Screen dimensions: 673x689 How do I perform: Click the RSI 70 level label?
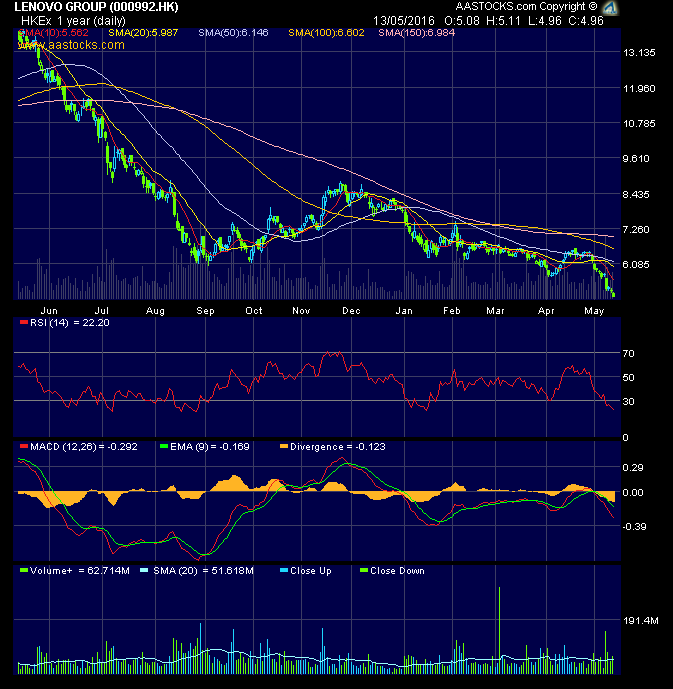click(629, 353)
